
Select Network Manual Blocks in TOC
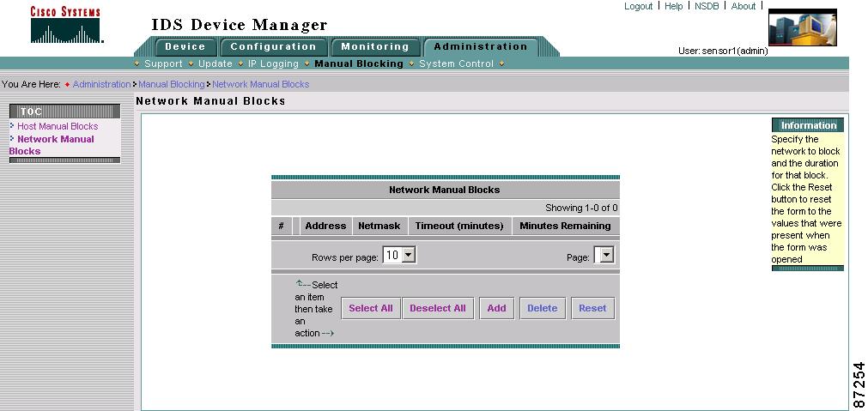52,145
